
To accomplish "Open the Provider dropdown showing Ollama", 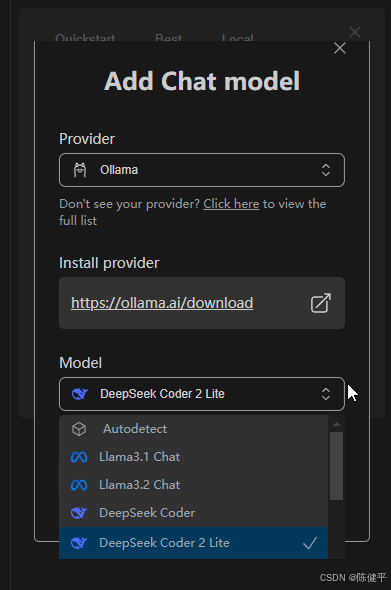I will pos(202,170).
